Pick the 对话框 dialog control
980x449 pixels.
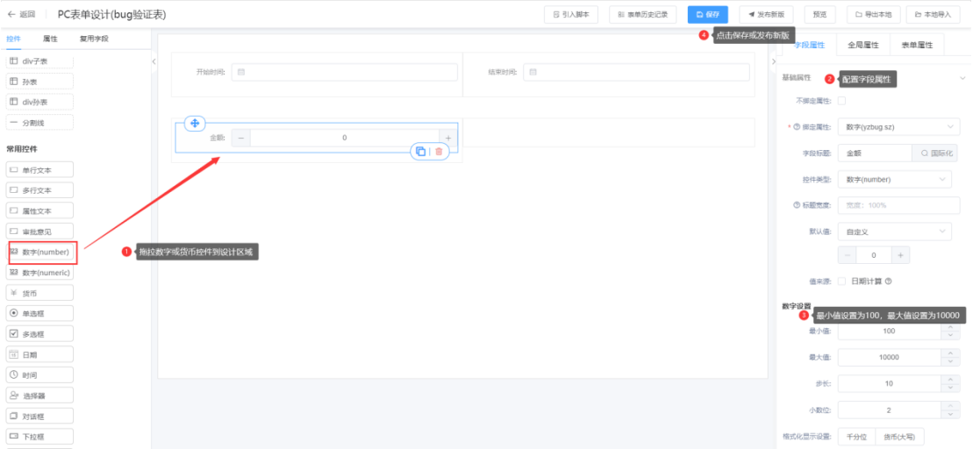(40, 416)
